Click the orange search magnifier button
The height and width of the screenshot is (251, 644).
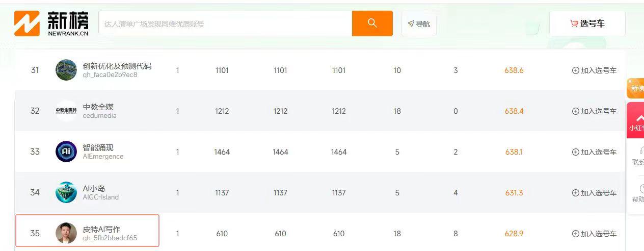click(x=372, y=23)
